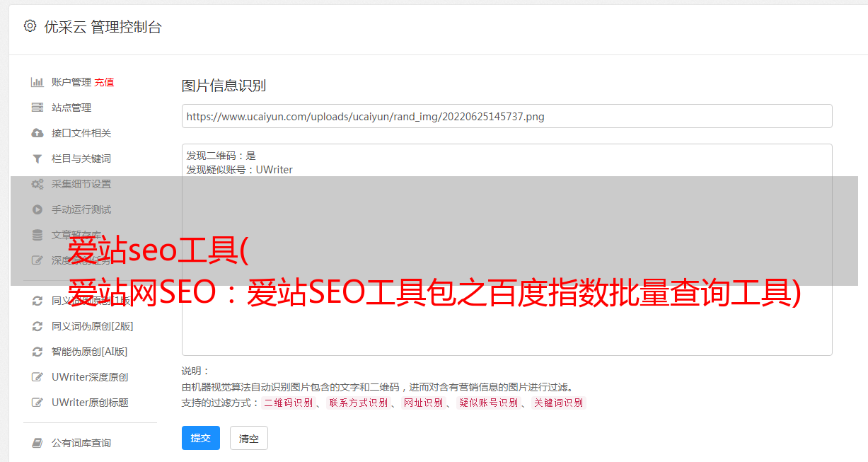The width and height of the screenshot is (868, 462).
Task: Click the 关键词识别 filter tag
Action: (x=559, y=403)
